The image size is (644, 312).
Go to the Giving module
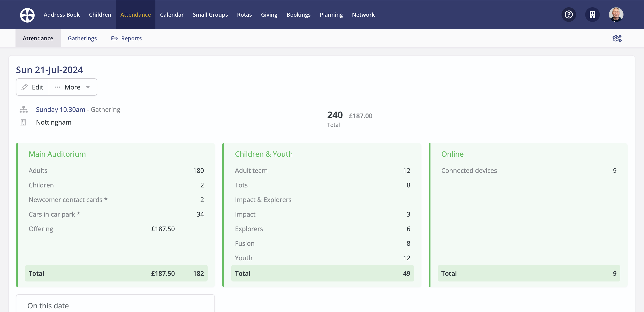[269, 15]
